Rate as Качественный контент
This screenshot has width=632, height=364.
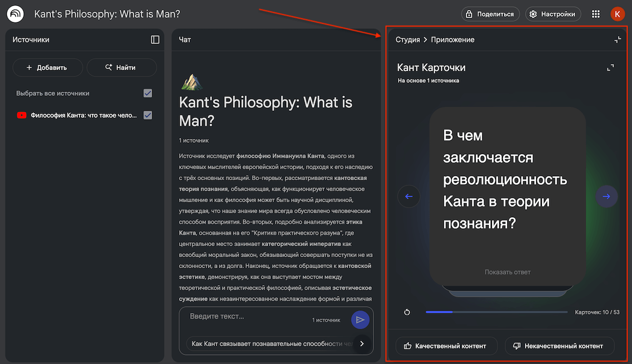(x=446, y=346)
